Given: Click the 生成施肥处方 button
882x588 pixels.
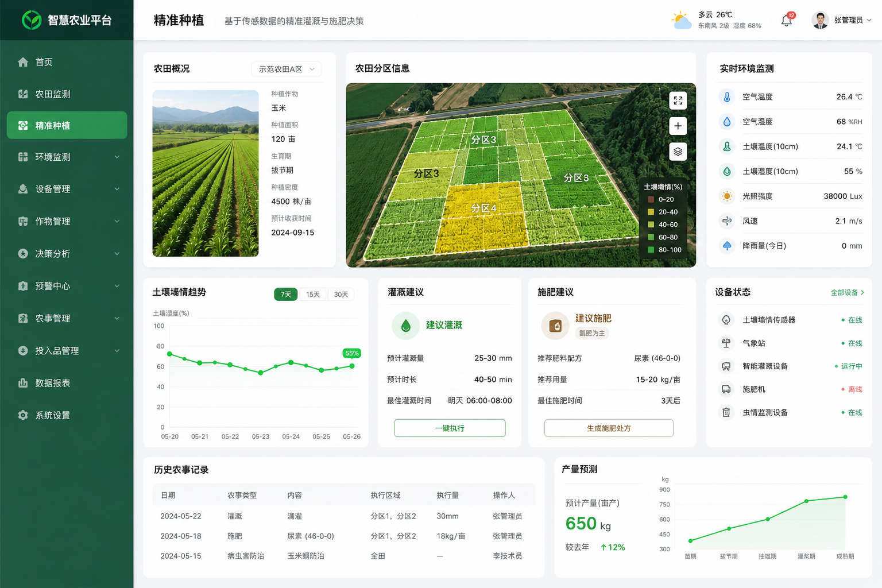Looking at the screenshot, I should pos(609,428).
